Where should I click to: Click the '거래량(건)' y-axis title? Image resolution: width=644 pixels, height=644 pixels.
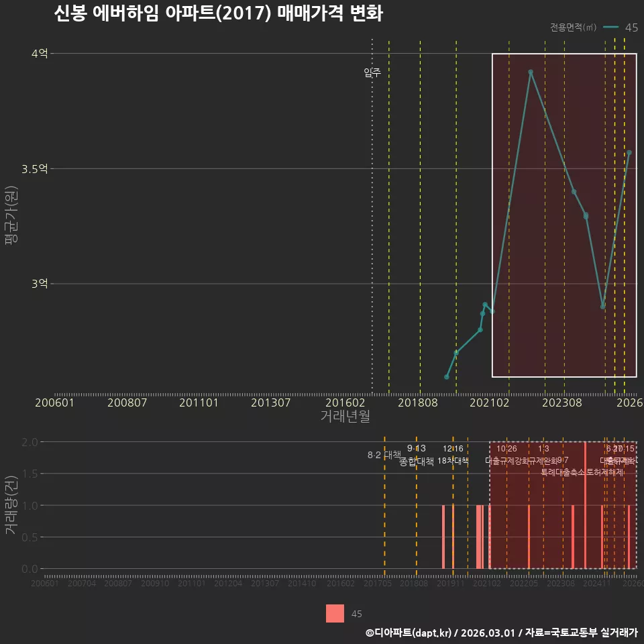point(10,505)
